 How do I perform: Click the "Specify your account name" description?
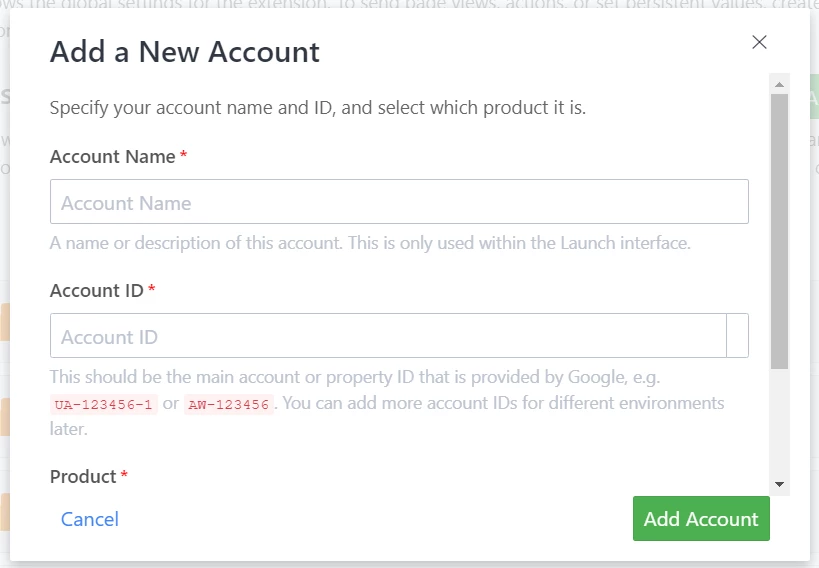(318, 108)
